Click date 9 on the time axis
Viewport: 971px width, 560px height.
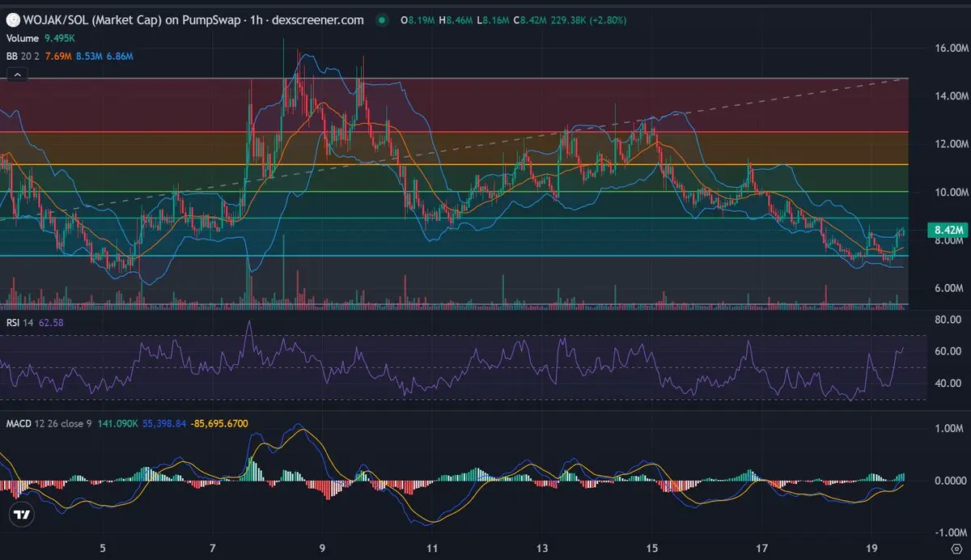pos(322,548)
